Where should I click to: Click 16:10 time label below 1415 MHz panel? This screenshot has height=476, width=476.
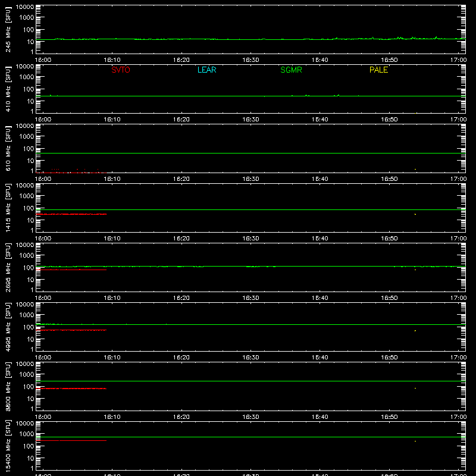[x=112, y=239]
